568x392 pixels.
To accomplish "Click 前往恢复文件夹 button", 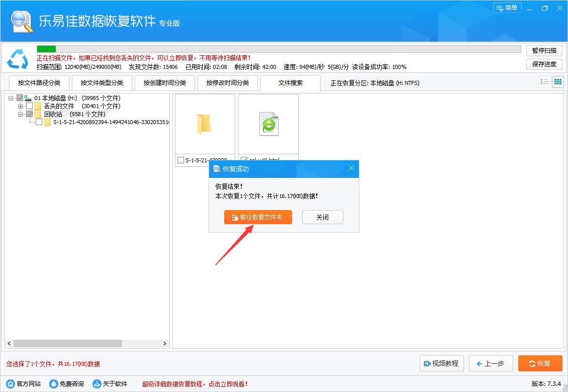I will point(258,217).
